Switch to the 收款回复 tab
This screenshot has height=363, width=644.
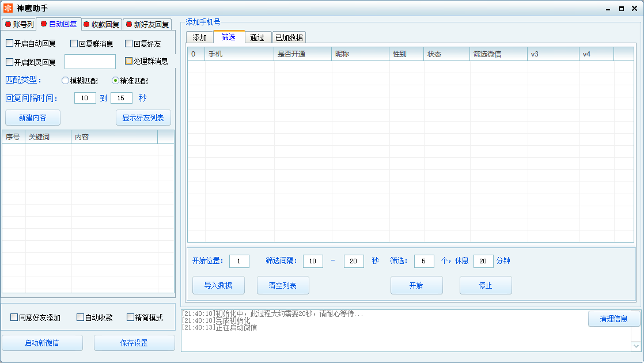[101, 25]
